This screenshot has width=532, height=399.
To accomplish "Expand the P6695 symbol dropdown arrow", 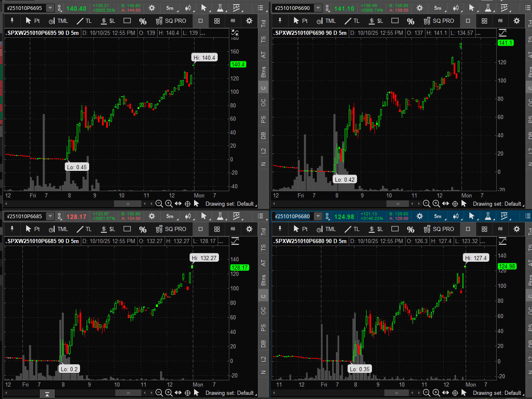I will coord(50,8).
